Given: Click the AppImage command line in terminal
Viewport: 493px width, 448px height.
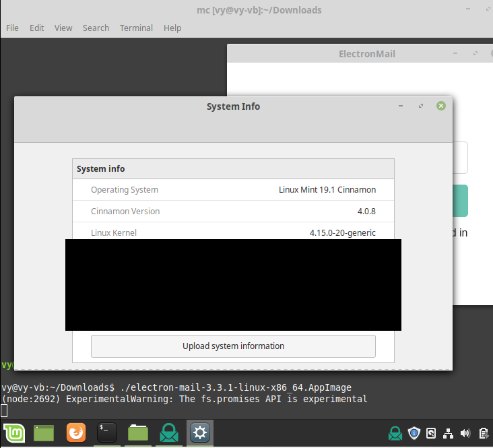Looking at the screenshot, I should pos(176,387).
